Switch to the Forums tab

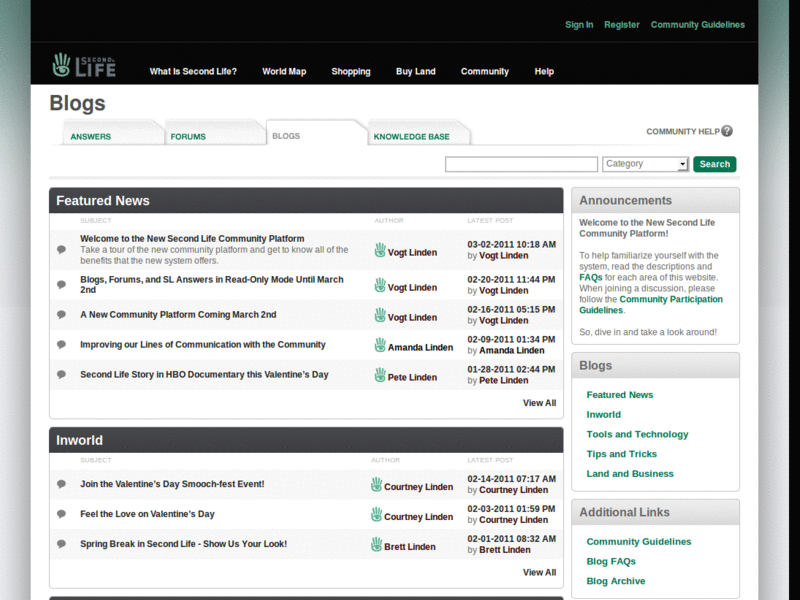pyautogui.click(x=188, y=137)
